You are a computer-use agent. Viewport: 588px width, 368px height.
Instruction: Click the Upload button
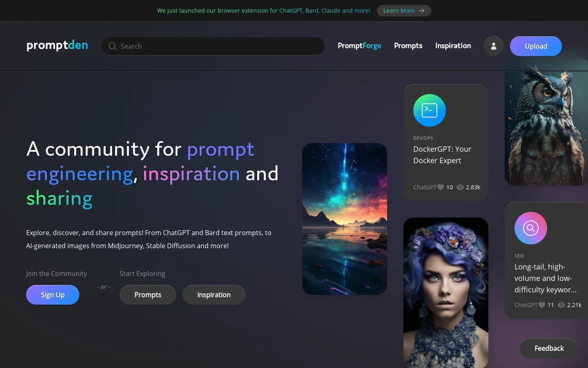tap(536, 46)
